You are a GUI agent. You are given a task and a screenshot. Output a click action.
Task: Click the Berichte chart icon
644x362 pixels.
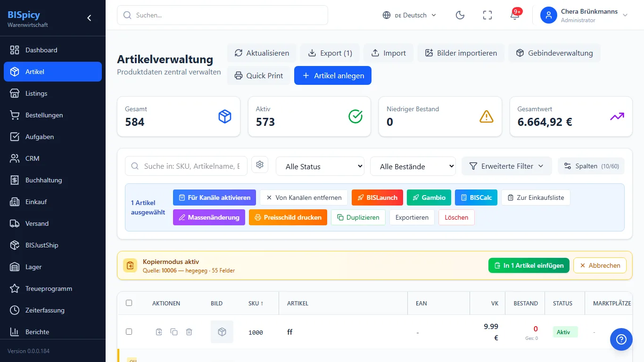coord(15,332)
